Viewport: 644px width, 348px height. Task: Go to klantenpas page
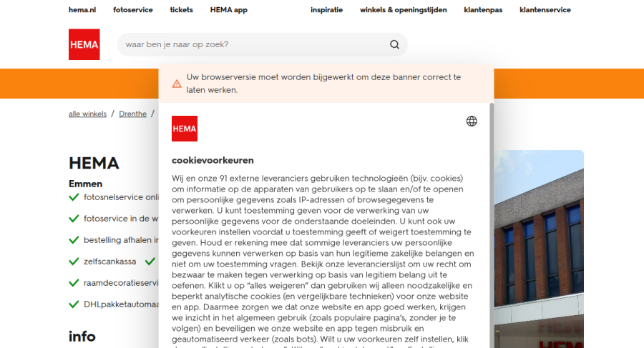(x=483, y=10)
